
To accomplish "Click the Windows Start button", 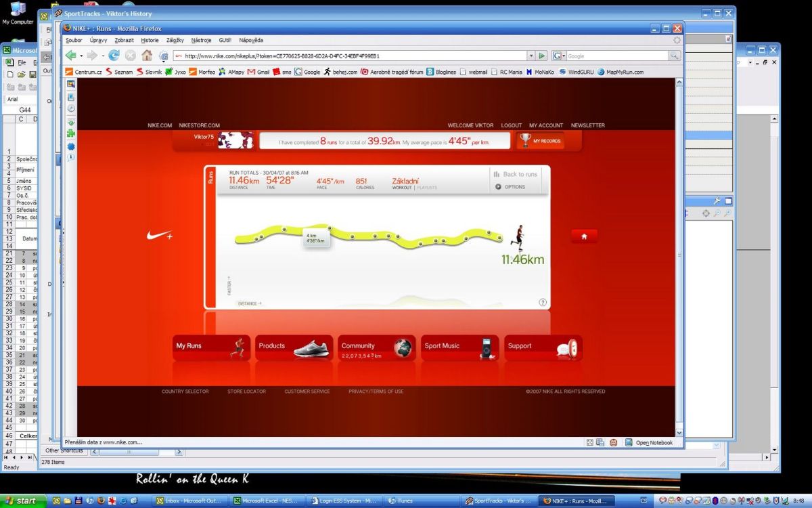I will tap(24, 501).
